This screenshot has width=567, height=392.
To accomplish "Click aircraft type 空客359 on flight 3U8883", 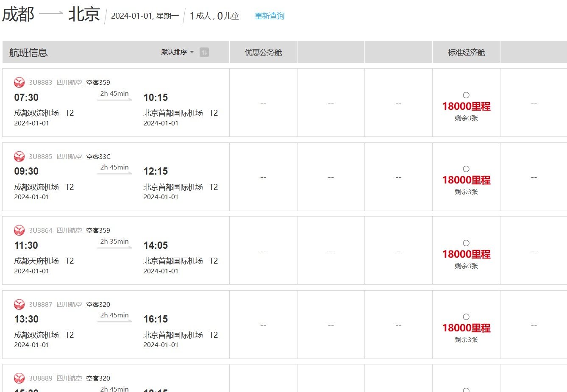I will pyautogui.click(x=98, y=83).
